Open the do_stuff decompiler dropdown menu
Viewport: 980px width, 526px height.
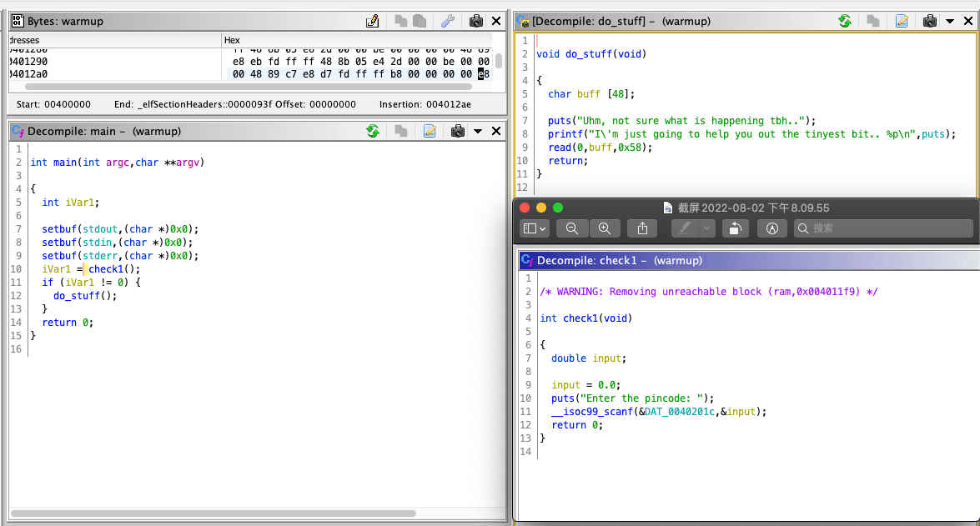pyautogui.click(x=950, y=21)
